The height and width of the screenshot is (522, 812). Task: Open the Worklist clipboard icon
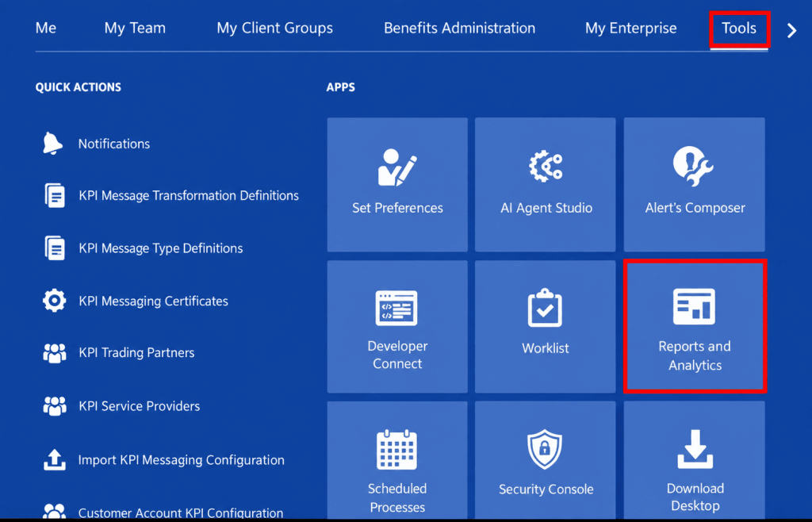[545, 308]
